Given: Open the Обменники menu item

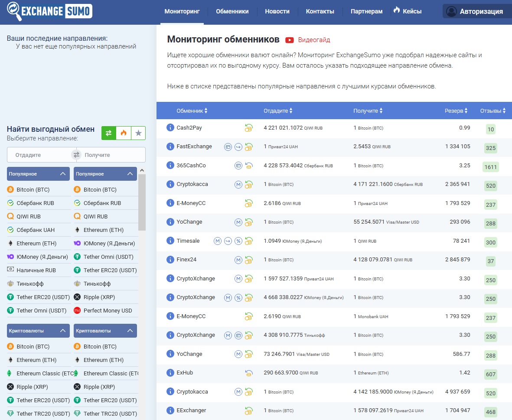Looking at the screenshot, I should 232,11.
